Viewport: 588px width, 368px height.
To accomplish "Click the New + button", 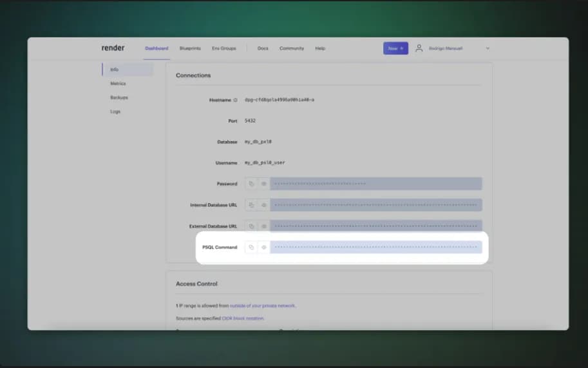I will pos(395,48).
